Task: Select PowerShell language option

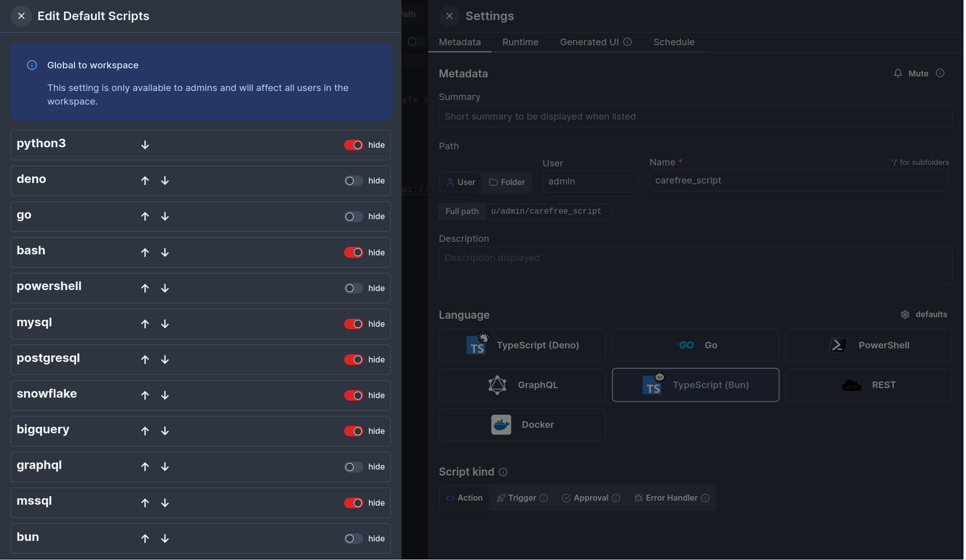Action: point(868,345)
